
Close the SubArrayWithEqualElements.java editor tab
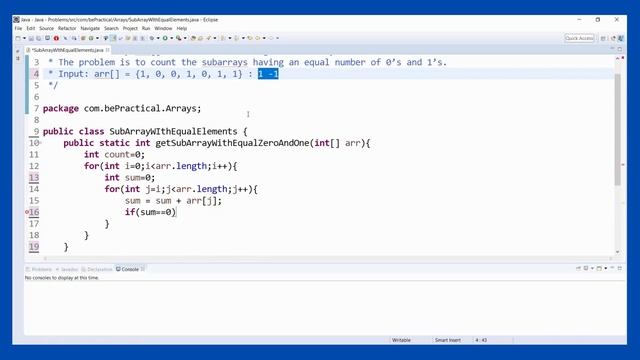click(108, 50)
